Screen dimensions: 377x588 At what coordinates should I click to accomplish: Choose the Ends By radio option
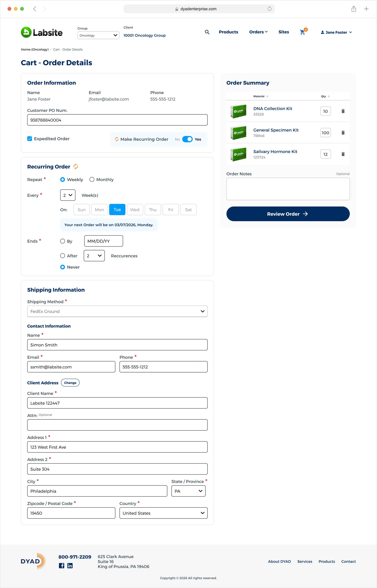pyautogui.click(x=62, y=241)
